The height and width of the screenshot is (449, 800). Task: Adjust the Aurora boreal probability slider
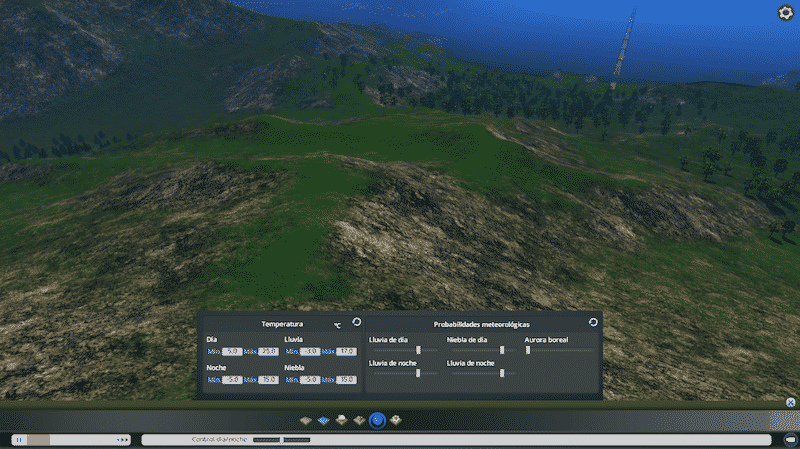[x=528, y=350]
